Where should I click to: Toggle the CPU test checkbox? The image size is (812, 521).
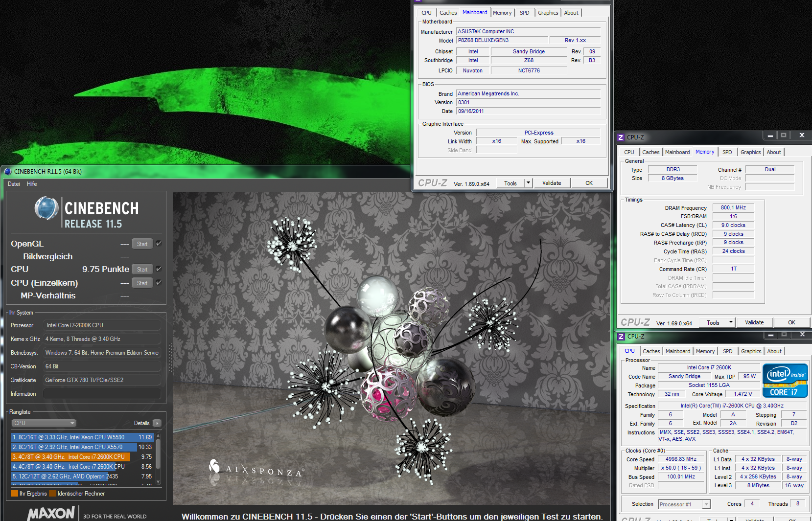pyautogui.click(x=159, y=269)
